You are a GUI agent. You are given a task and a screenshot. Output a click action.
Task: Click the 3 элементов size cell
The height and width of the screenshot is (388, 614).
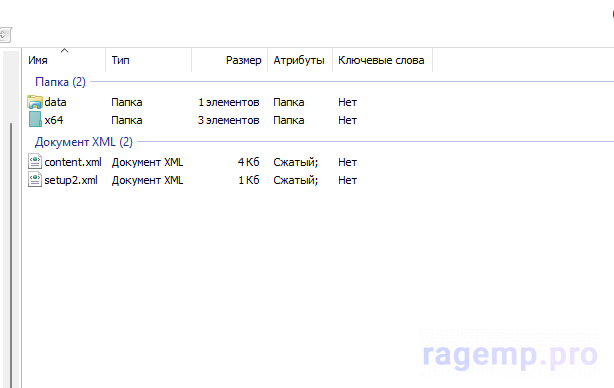click(x=228, y=120)
